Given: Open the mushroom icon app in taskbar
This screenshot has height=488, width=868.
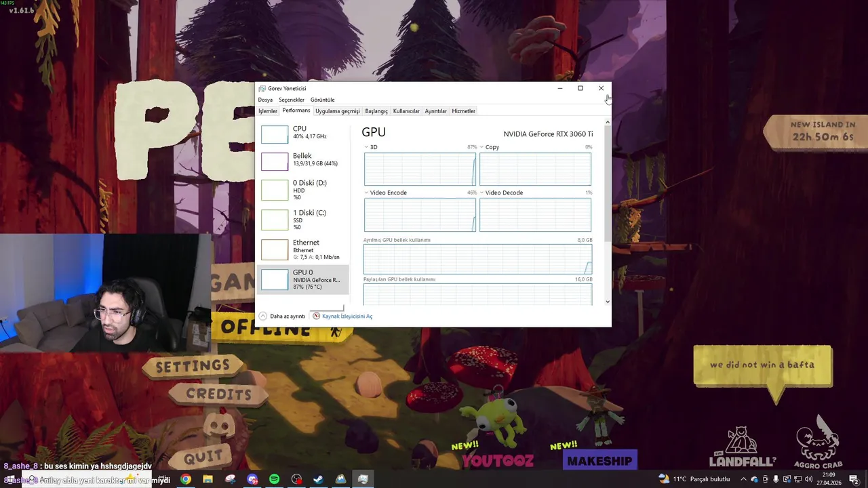Looking at the screenshot, I should coord(230,479).
